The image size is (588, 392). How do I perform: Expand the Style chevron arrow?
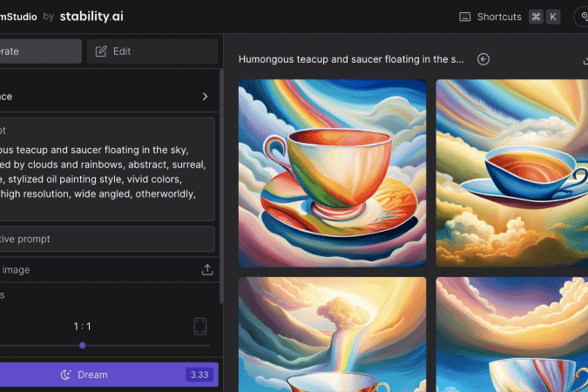[x=206, y=97]
